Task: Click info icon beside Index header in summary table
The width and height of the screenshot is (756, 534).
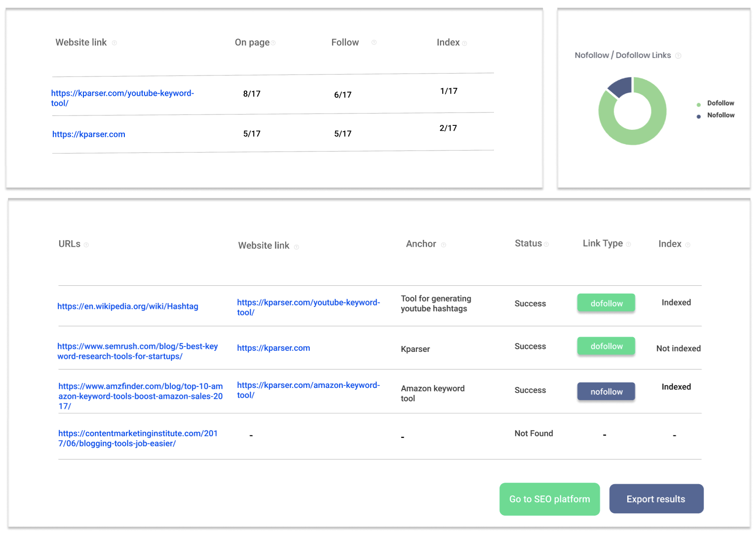Action: pyautogui.click(x=464, y=43)
